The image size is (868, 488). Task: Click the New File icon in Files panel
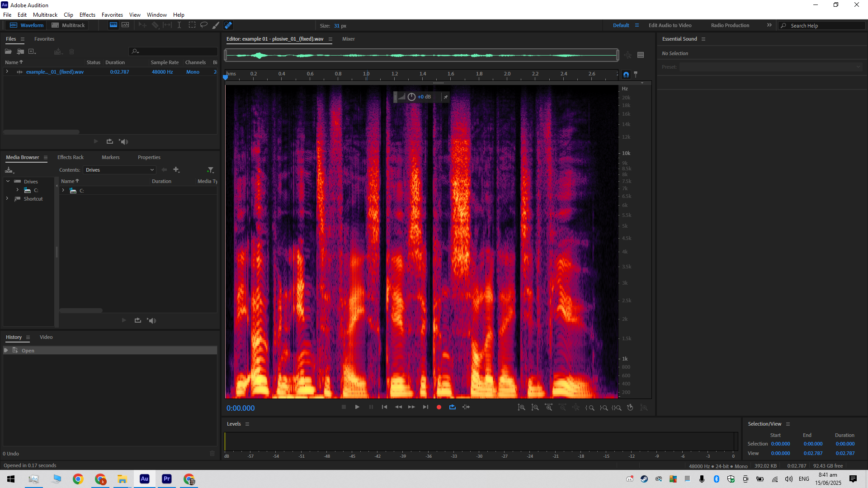(32, 52)
